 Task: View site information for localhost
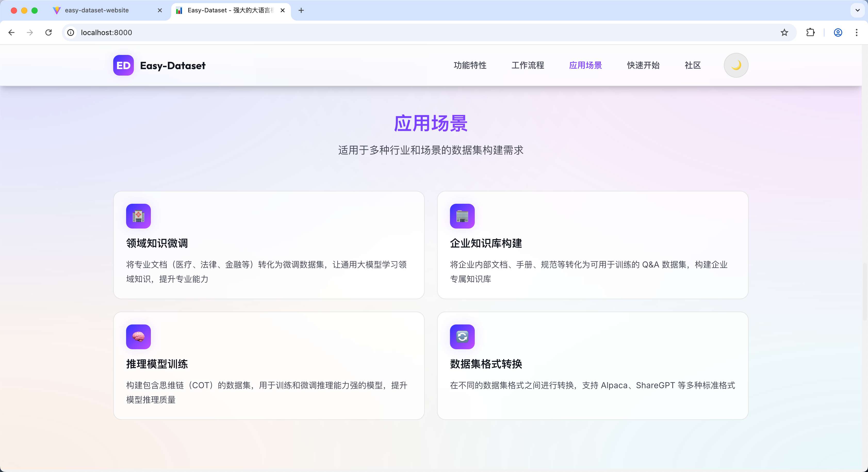71,32
